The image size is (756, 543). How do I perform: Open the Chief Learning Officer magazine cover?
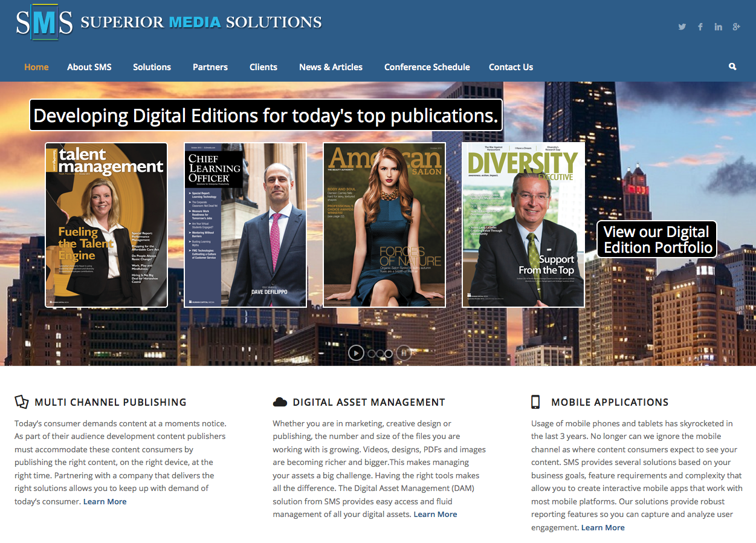point(245,225)
